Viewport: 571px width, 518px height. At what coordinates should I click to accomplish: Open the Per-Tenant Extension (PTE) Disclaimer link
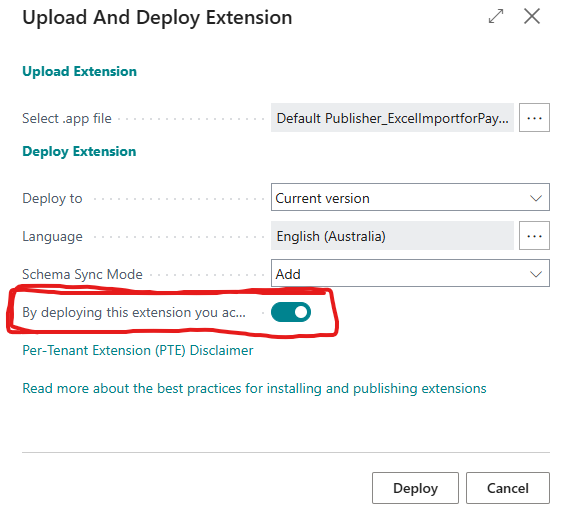pyautogui.click(x=138, y=350)
